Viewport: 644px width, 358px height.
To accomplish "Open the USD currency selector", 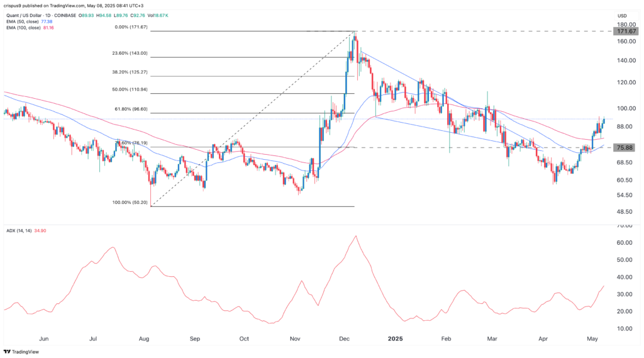I will click(x=623, y=16).
